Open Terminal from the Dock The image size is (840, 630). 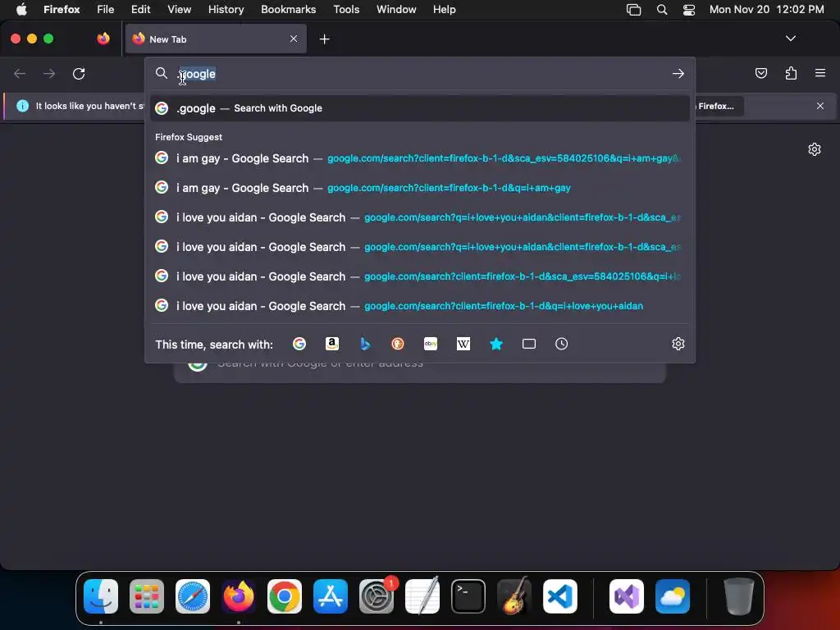pos(468,596)
